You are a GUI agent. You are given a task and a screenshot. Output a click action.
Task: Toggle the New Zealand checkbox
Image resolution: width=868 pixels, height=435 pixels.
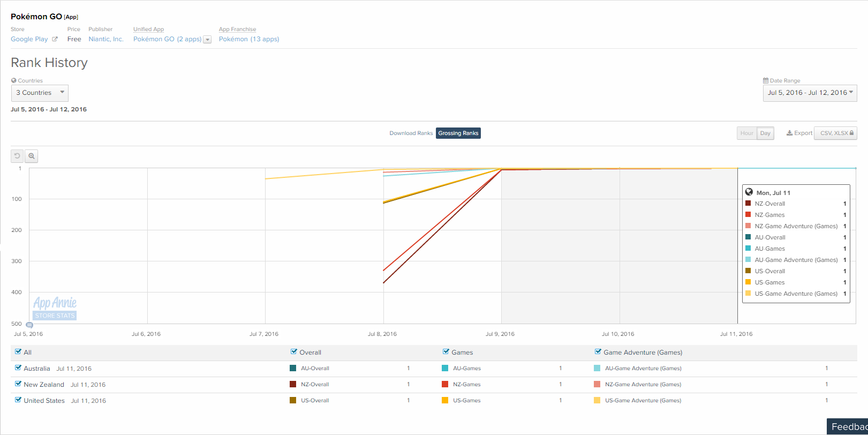click(x=18, y=384)
